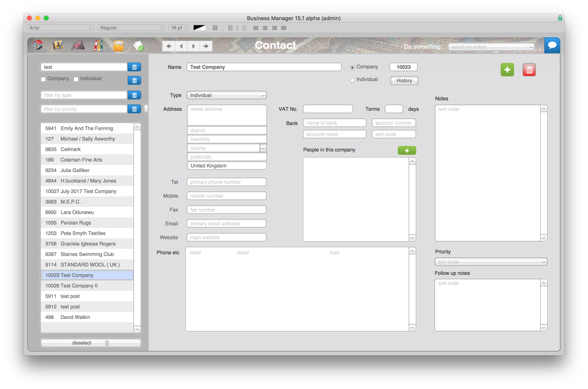Image resolution: width=588 pixels, height=389 pixels.
Task: Open the blue chat bubble panel
Action: (x=552, y=45)
